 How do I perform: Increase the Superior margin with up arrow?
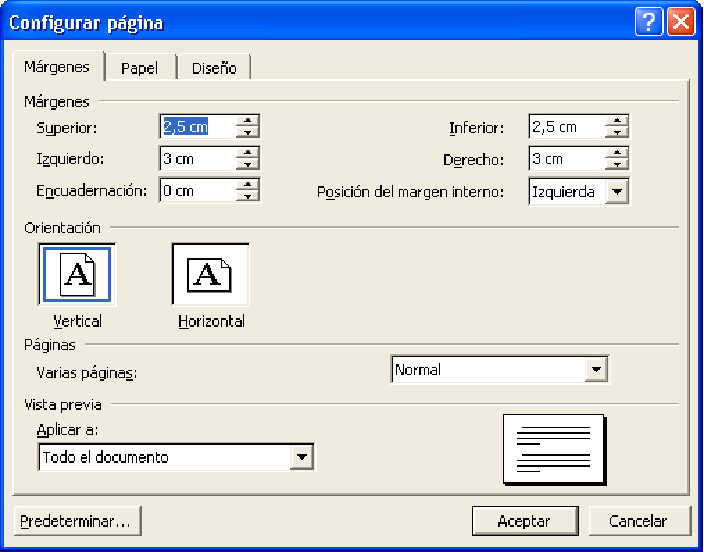(247, 121)
